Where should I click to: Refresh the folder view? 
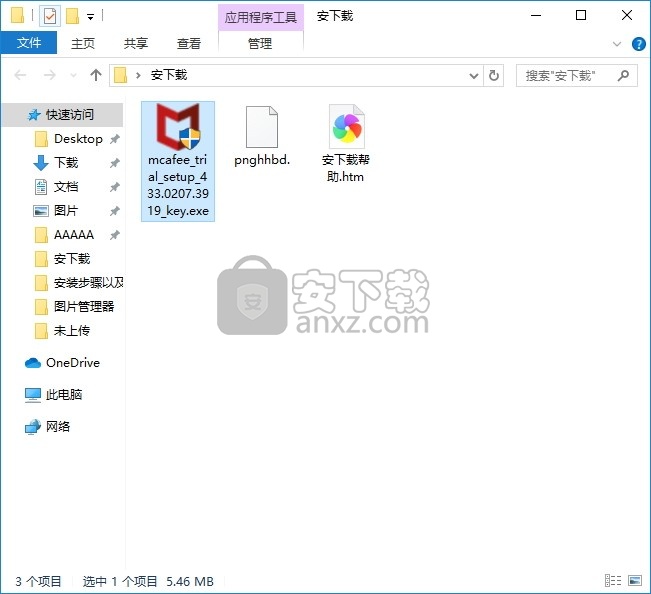pyautogui.click(x=494, y=76)
